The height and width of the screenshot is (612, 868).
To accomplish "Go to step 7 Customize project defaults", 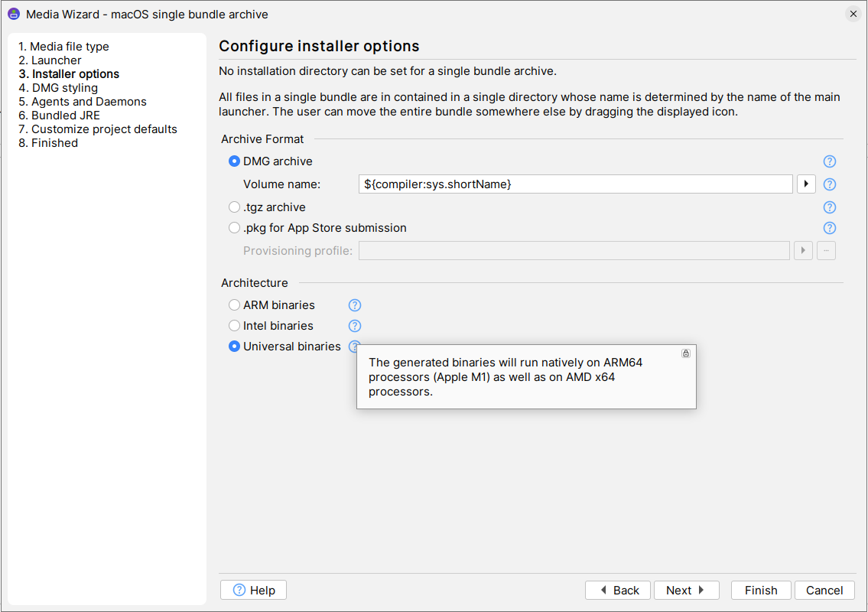I will coord(98,129).
